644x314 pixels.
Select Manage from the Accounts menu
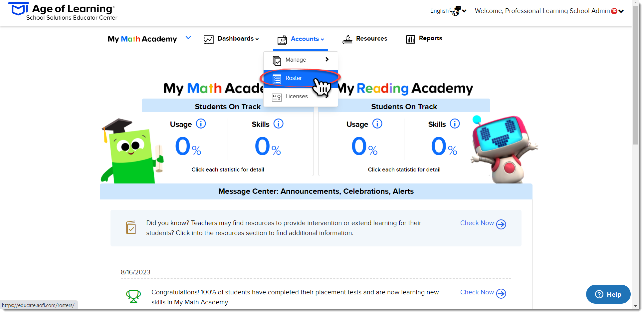pyautogui.click(x=301, y=61)
